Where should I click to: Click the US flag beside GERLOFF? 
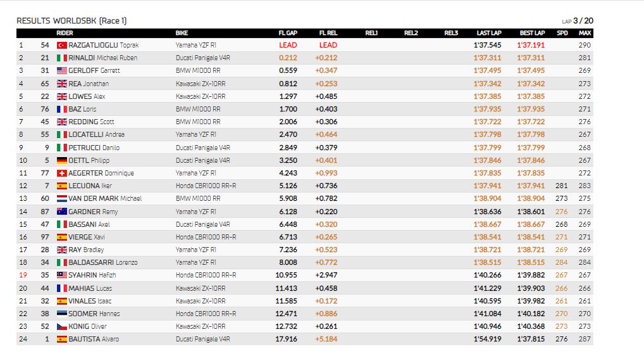pos(61,71)
